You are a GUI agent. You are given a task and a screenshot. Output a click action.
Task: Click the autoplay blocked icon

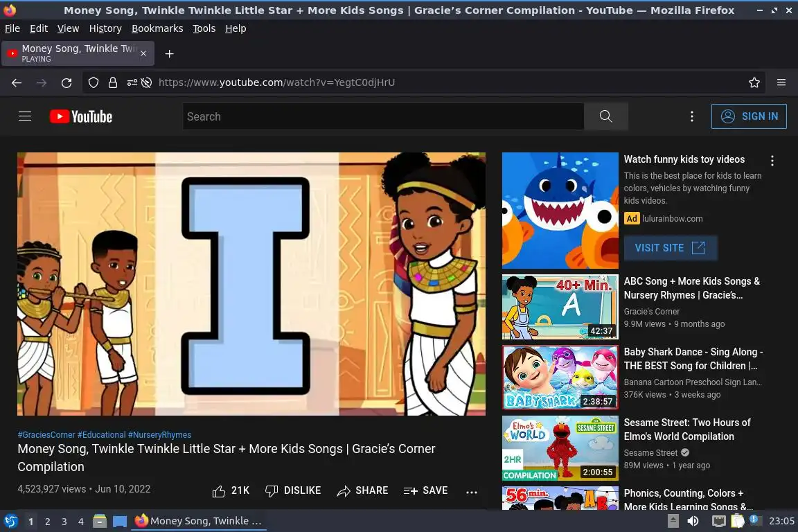[147, 82]
